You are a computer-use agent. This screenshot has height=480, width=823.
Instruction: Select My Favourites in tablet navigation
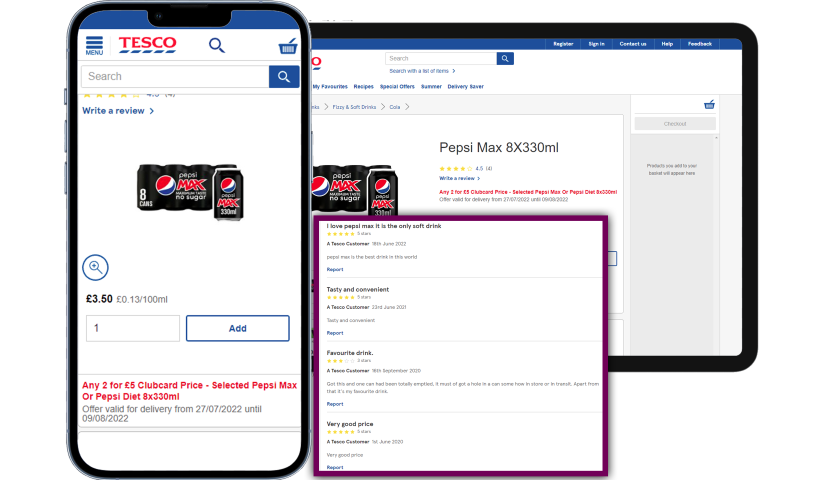click(330, 87)
